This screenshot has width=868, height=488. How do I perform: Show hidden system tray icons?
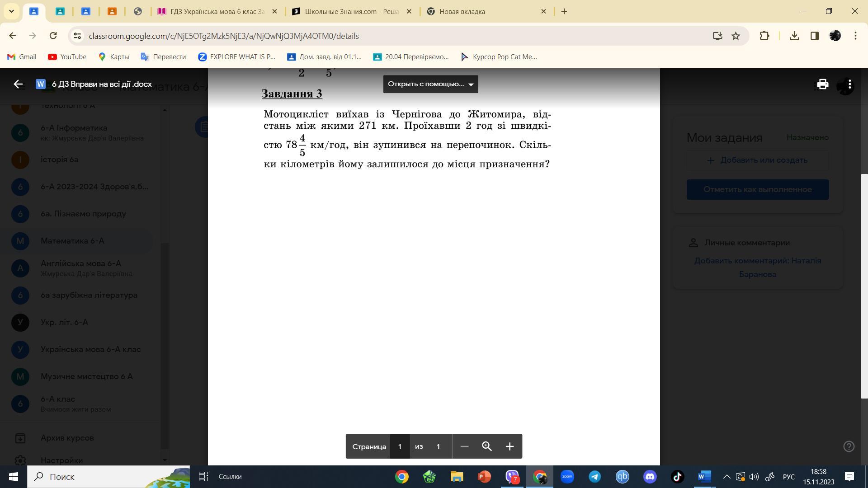point(726,477)
